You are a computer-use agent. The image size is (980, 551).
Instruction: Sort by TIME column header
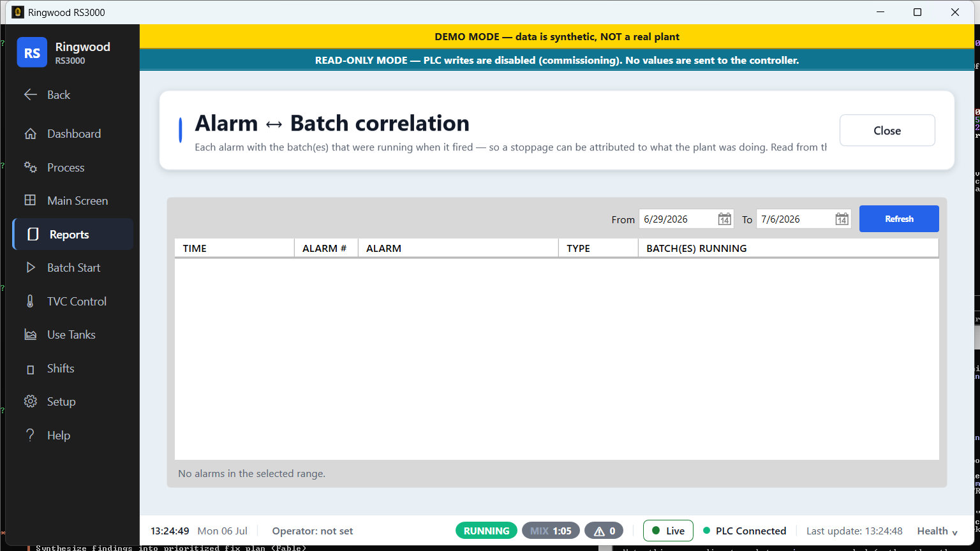tap(234, 248)
